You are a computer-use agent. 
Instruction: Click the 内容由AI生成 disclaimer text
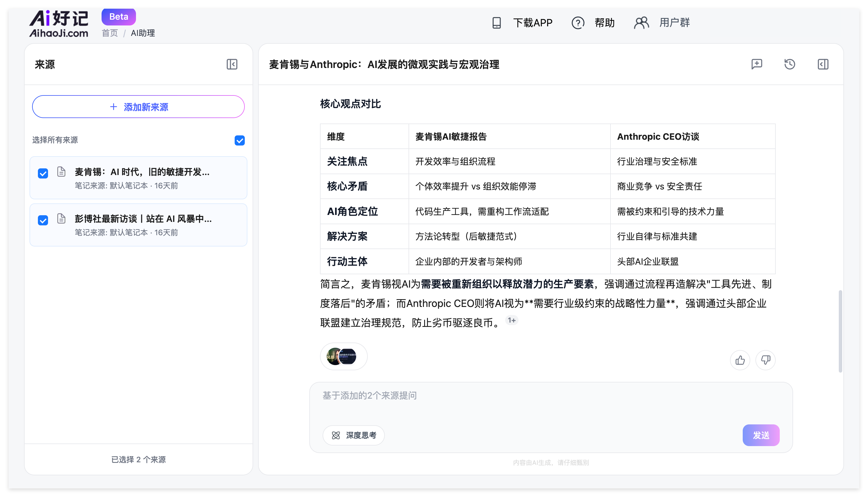[551, 463]
